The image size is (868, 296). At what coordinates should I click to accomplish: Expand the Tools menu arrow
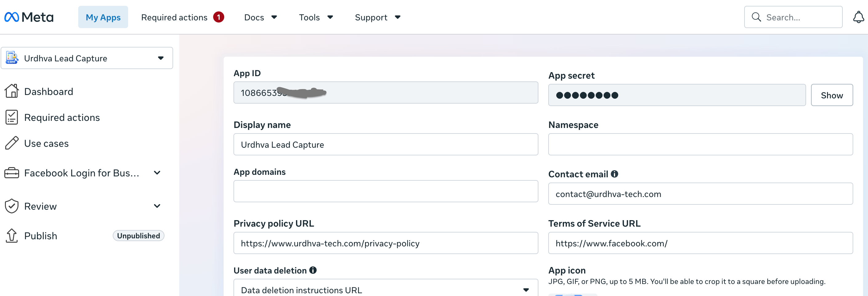330,17
